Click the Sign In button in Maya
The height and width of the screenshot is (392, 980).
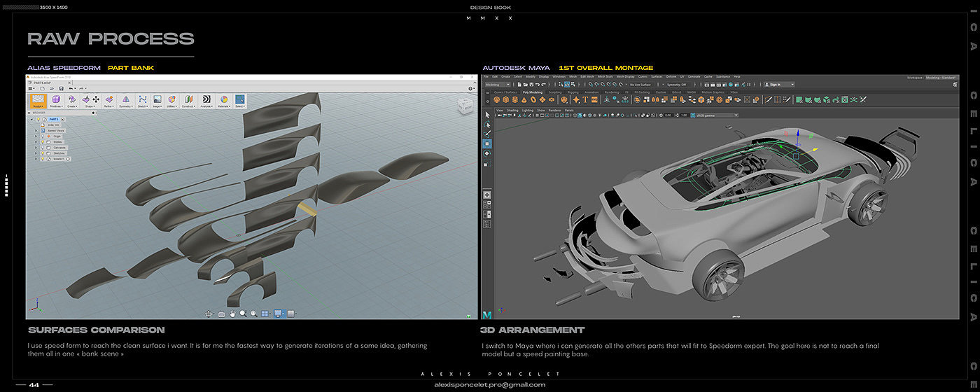pos(777,84)
